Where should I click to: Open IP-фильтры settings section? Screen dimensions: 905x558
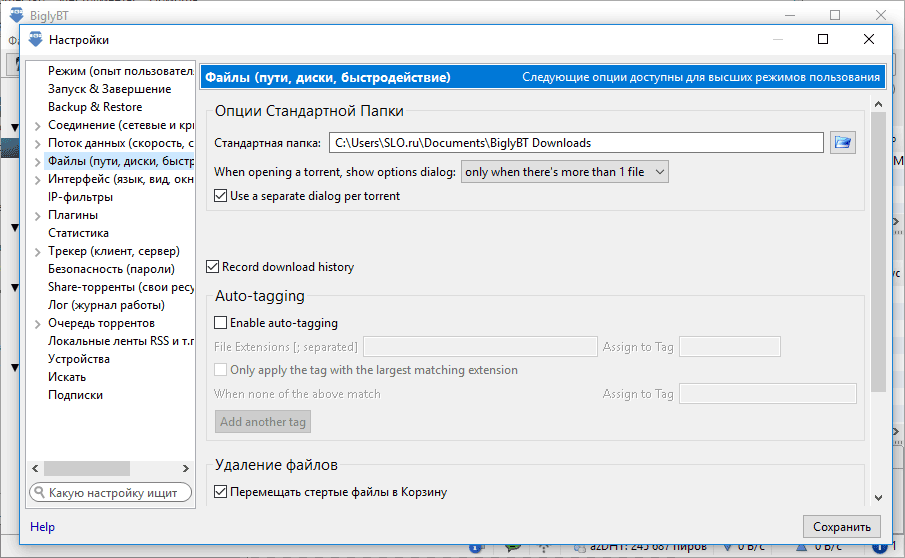[x=80, y=197]
